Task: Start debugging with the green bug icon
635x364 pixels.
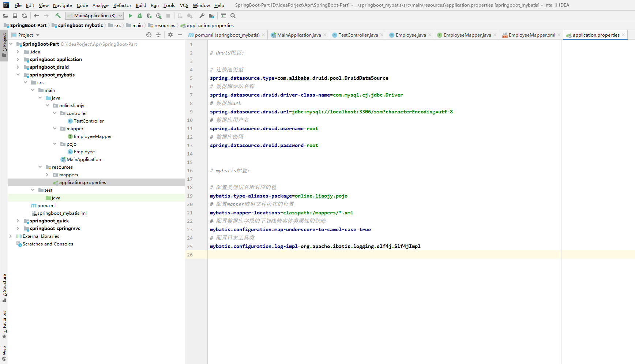Action: (x=140, y=16)
